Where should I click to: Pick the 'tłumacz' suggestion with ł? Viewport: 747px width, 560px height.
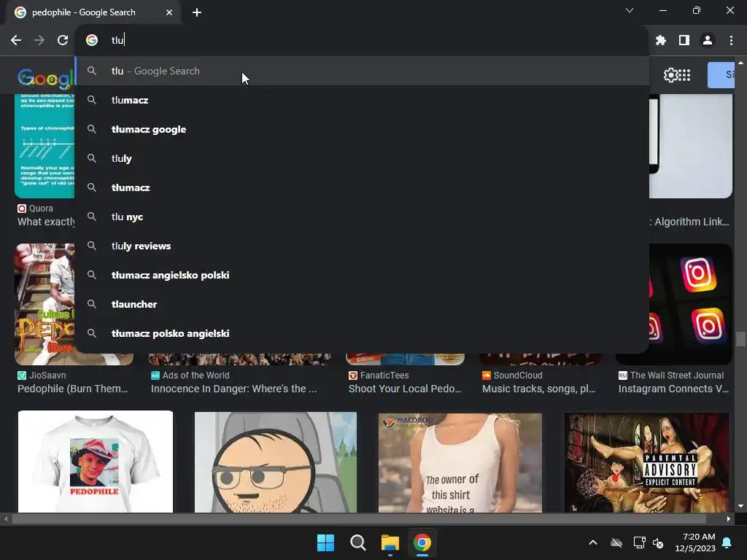tap(362, 187)
